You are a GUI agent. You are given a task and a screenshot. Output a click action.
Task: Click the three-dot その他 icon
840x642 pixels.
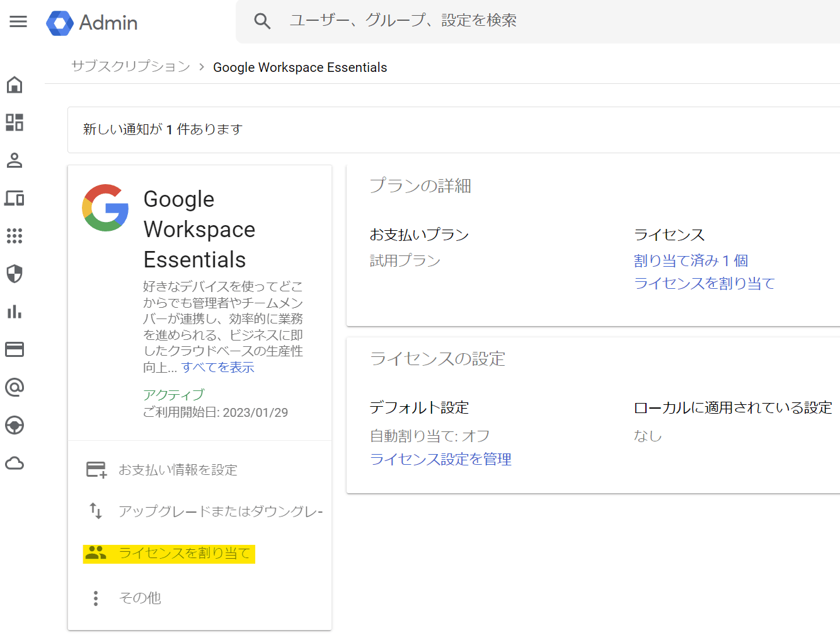point(96,598)
